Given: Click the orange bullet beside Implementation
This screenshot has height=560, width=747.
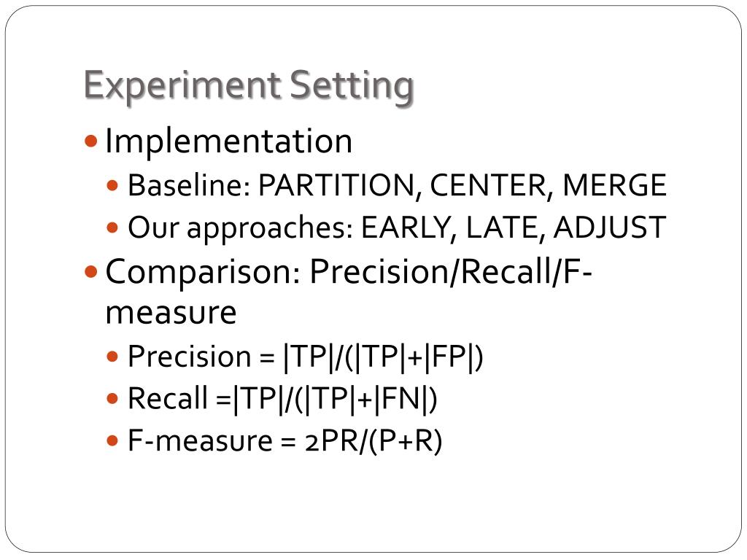Looking at the screenshot, I should click(90, 141).
